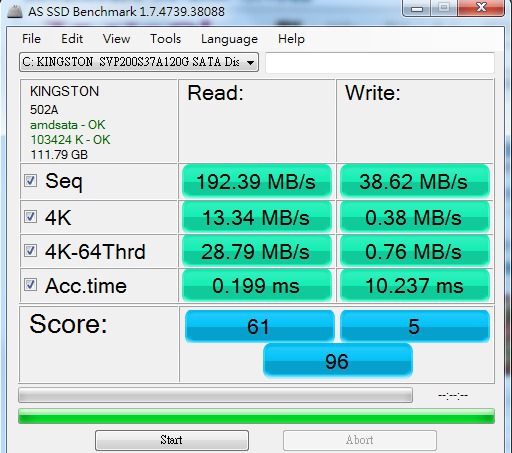
Task: Click the Start benchmark button
Action: [172, 440]
